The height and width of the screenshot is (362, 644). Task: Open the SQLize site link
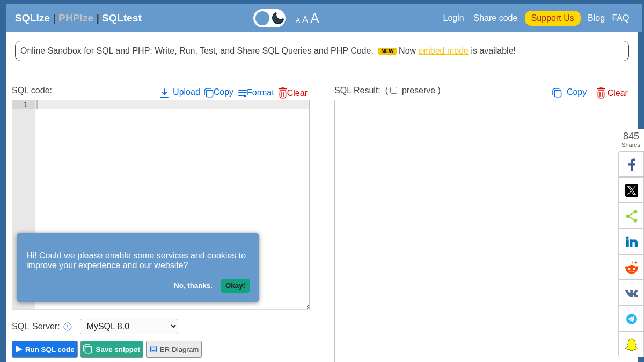[x=32, y=18]
